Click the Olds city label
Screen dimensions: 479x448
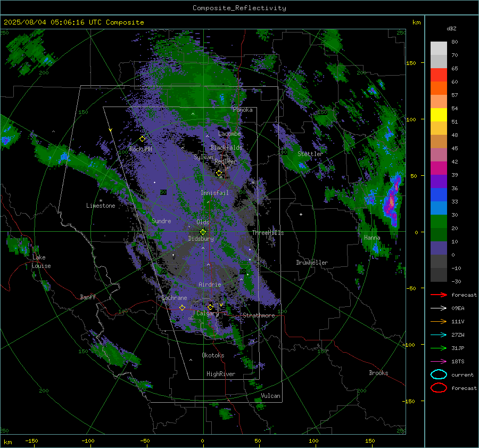[x=203, y=222]
